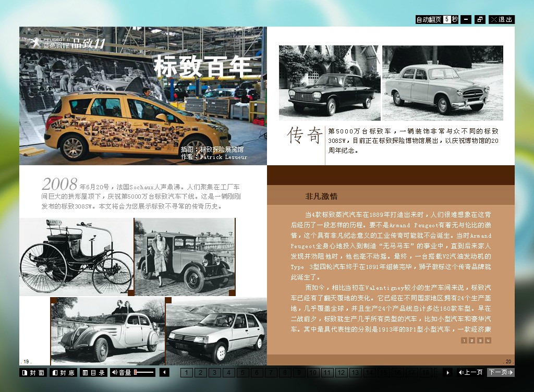Restore the e-magazine window size
The image size is (534, 392).
click(x=480, y=20)
